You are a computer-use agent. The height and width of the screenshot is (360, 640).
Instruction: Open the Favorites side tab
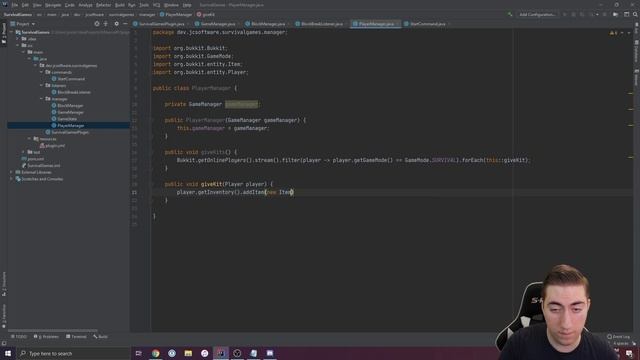[4, 316]
